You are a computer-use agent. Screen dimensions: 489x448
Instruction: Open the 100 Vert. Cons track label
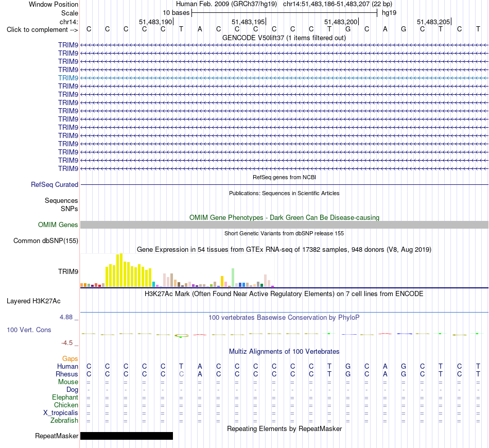(29, 330)
